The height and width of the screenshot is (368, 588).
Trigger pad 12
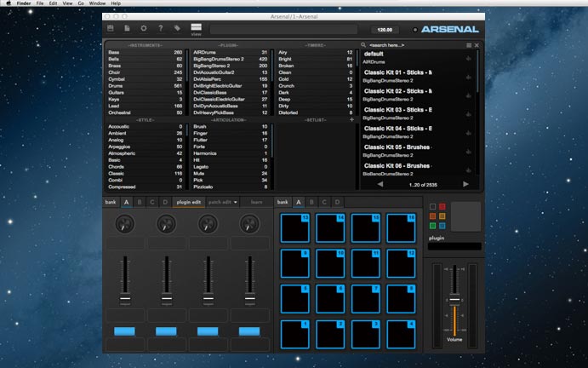(x=401, y=263)
